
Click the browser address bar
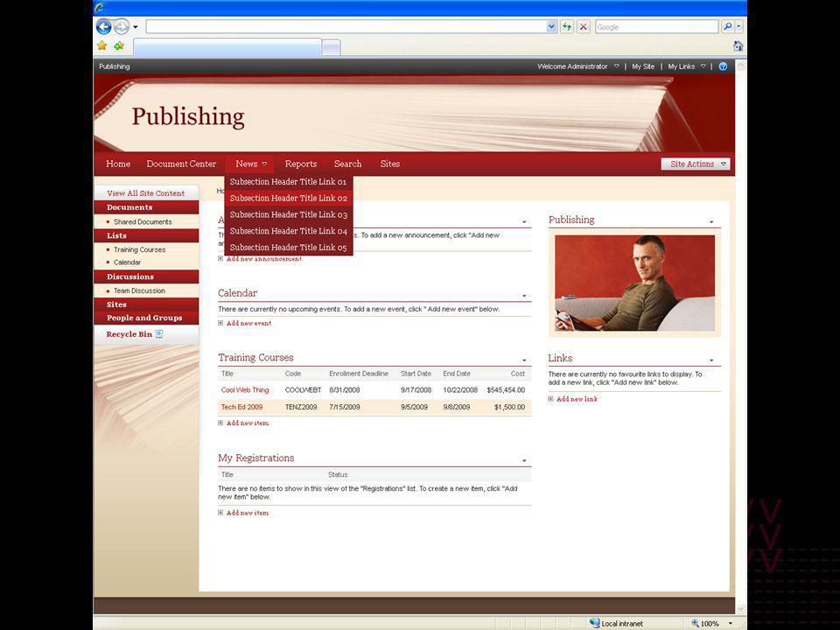click(x=346, y=27)
